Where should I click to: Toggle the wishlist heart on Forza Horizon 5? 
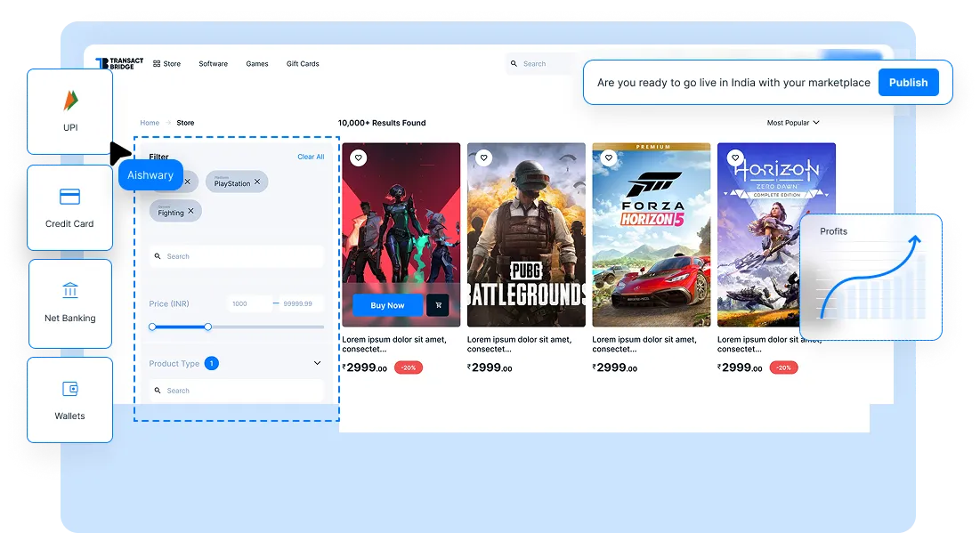[x=609, y=157]
